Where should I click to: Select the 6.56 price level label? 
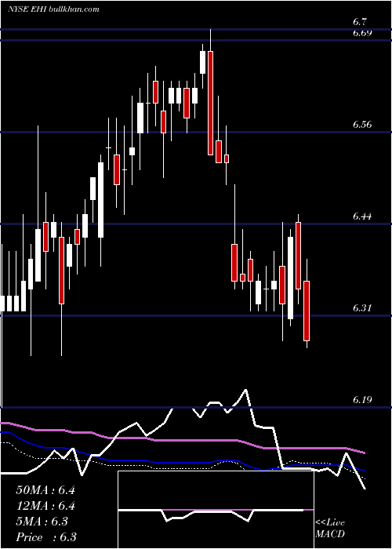(362, 124)
